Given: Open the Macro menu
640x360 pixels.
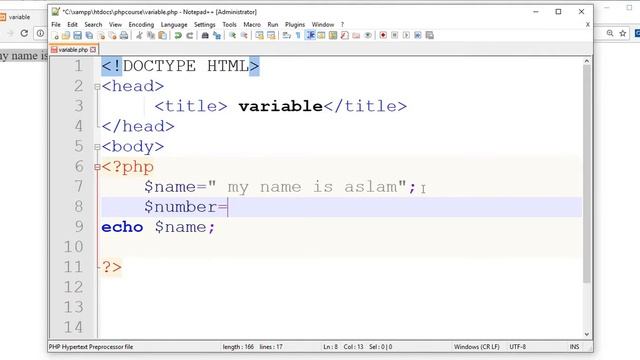Looking at the screenshot, I should click(252, 24).
